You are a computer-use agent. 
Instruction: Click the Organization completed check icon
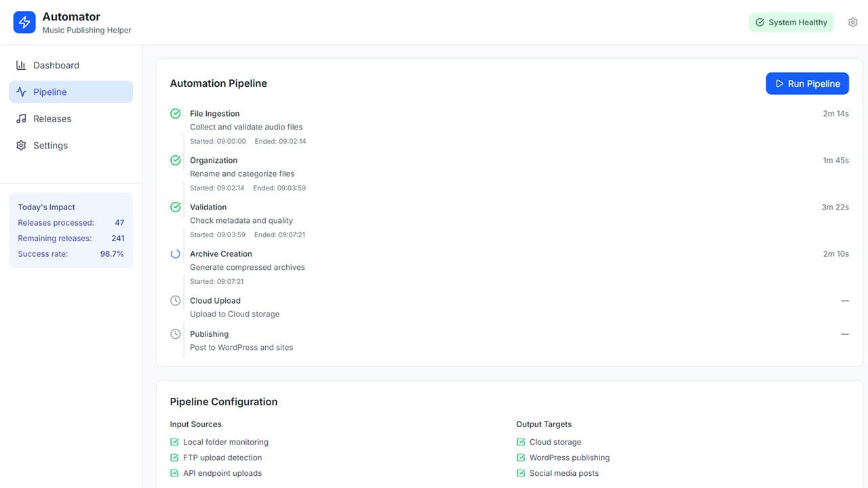pyautogui.click(x=176, y=161)
